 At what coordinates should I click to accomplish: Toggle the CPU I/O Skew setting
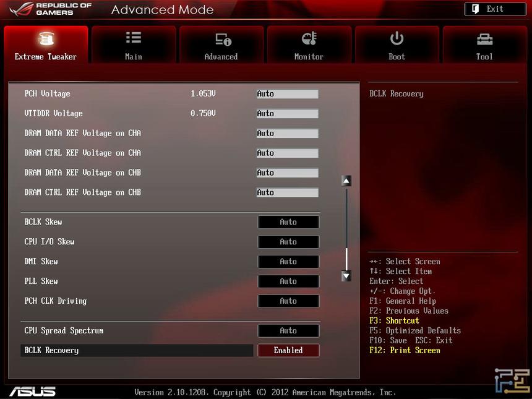[x=288, y=241]
